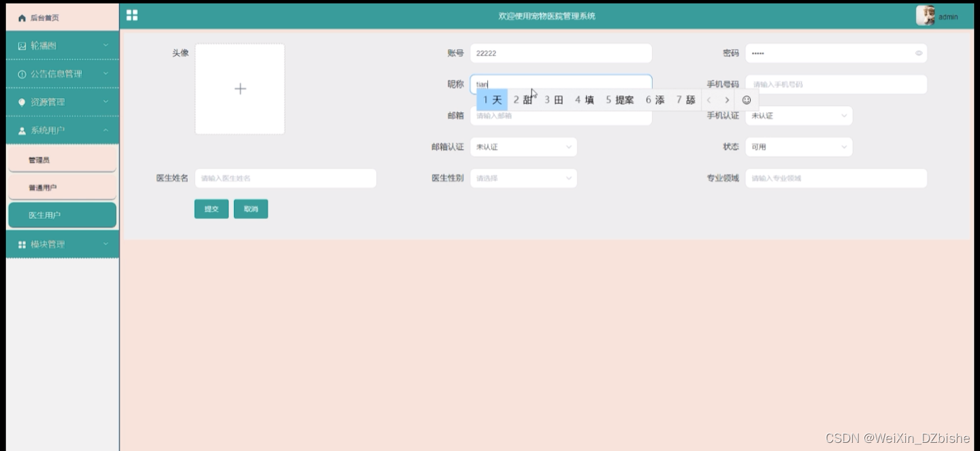
Task: Click the 资源管理 icon
Action: tap(22, 102)
